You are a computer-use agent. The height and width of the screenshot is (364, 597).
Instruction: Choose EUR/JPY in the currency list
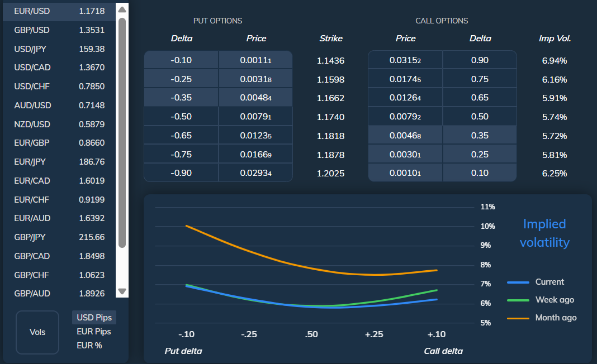point(59,162)
